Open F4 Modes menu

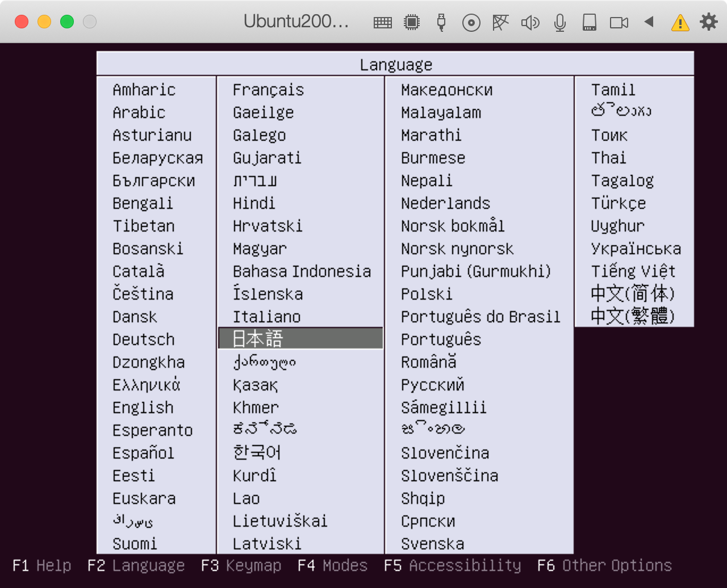pyautogui.click(x=333, y=566)
